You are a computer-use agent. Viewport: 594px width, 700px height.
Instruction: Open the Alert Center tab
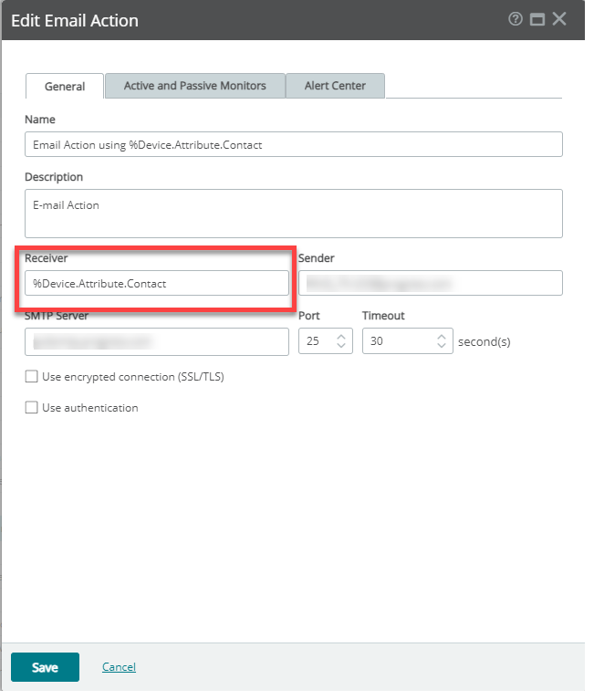click(x=335, y=86)
